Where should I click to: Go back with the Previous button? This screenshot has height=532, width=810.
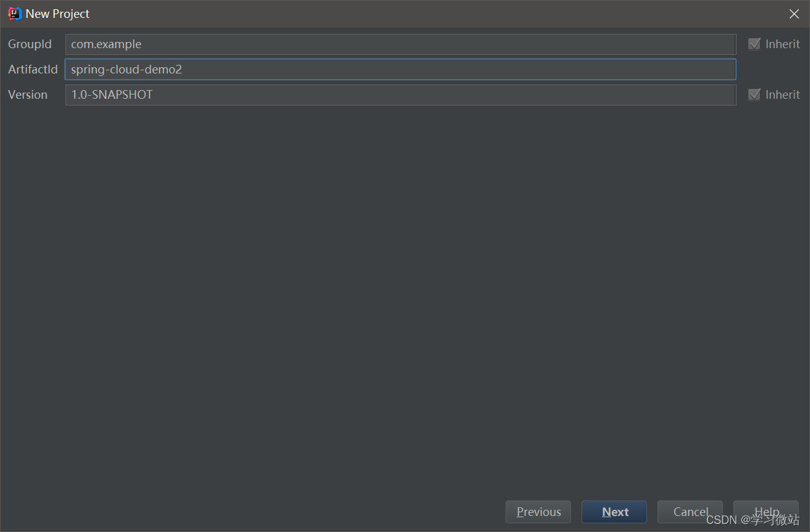tap(538, 512)
